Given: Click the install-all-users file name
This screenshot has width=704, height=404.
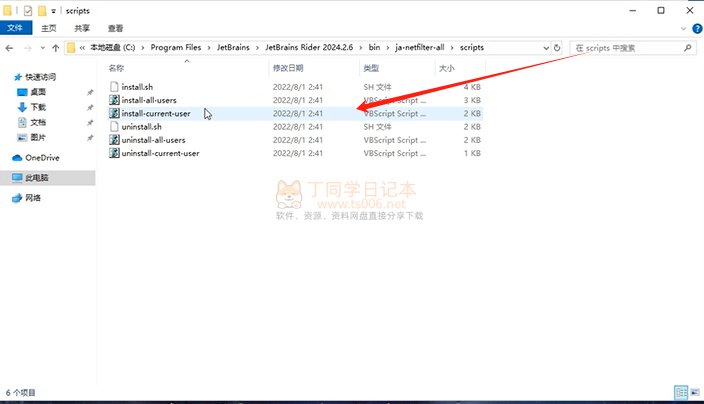Looking at the screenshot, I should click(149, 100).
